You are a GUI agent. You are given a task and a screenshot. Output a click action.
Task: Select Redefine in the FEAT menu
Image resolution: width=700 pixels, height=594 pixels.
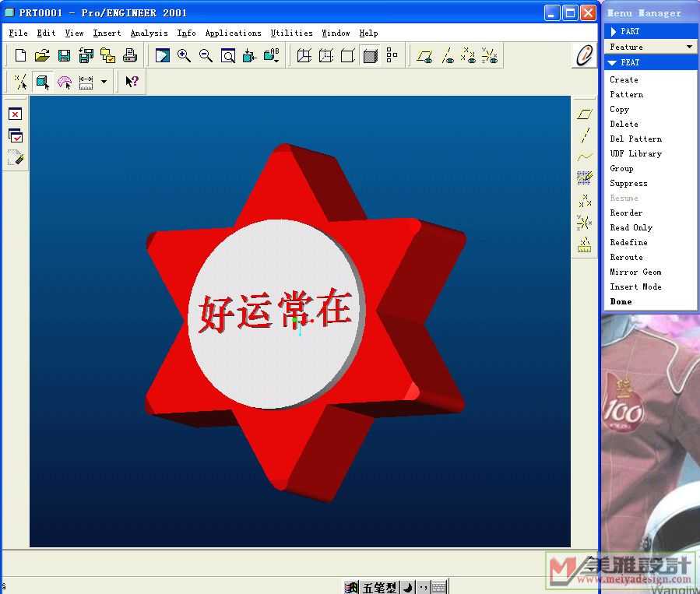click(x=628, y=242)
